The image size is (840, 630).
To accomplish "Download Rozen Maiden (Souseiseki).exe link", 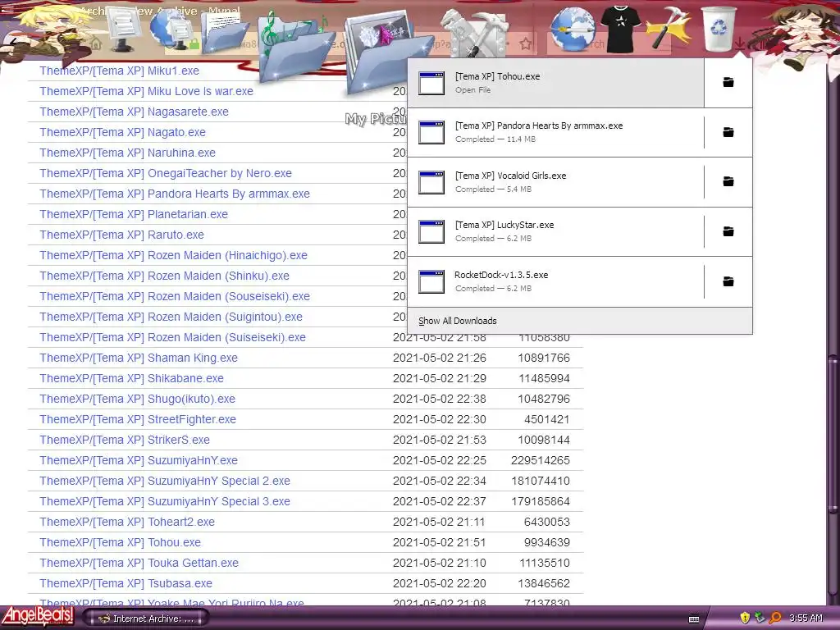I will tap(175, 296).
